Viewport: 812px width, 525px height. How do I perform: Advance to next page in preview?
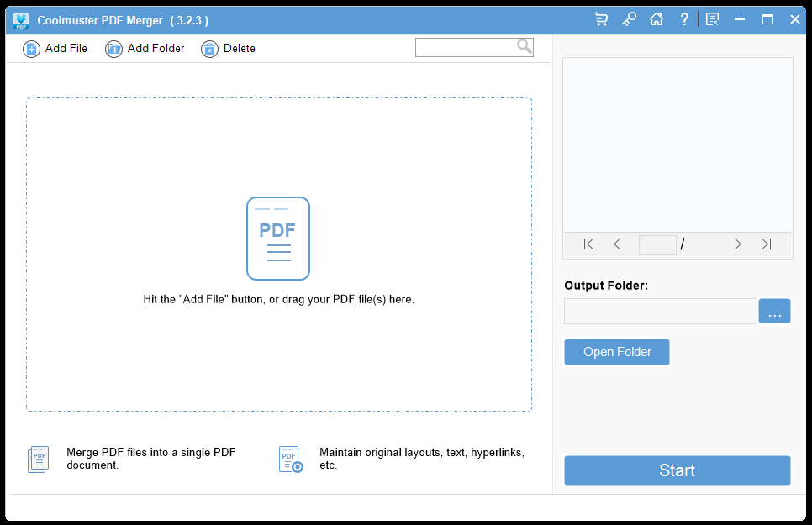pos(738,244)
